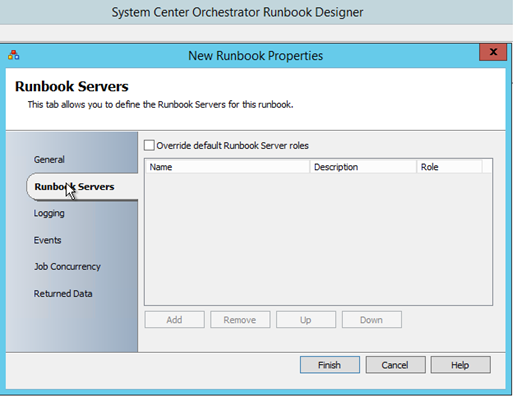Click the Description column header
This screenshot has height=398, width=517.
pyautogui.click(x=363, y=167)
